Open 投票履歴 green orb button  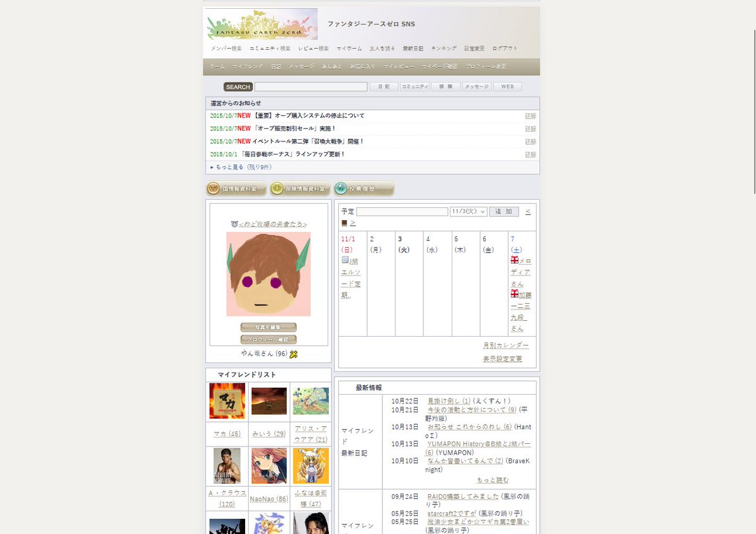coord(364,189)
